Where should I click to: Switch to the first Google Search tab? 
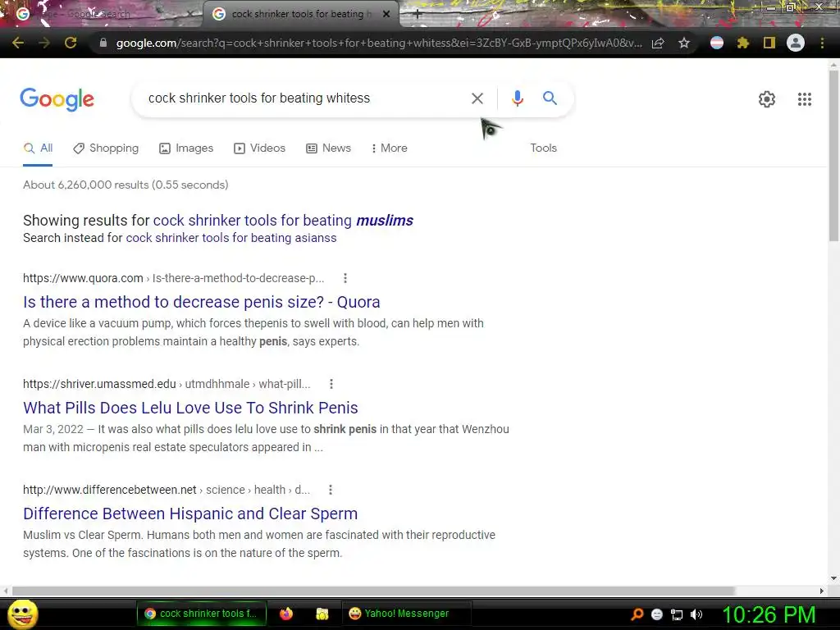(102, 15)
